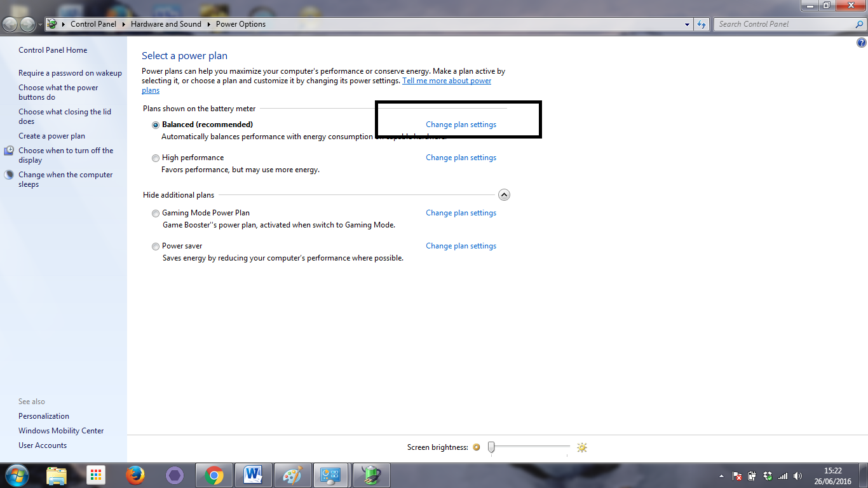The width and height of the screenshot is (868, 488).
Task: Open Change when the computer sleeps
Action: 65,180
